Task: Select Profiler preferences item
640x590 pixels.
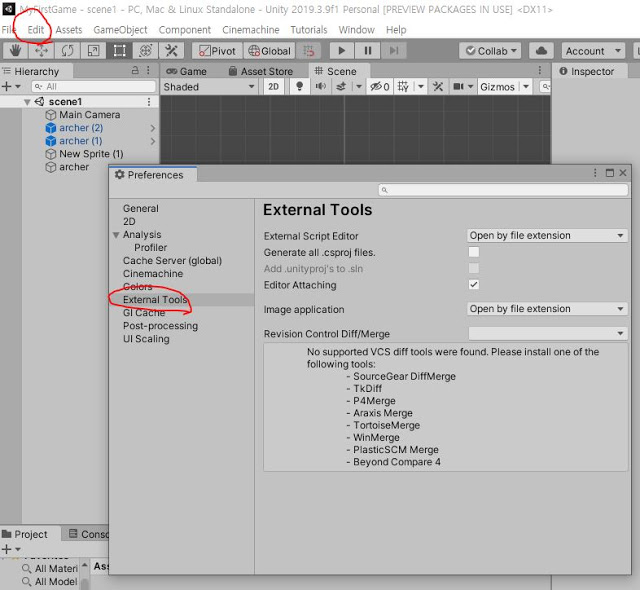Action: 150,248
